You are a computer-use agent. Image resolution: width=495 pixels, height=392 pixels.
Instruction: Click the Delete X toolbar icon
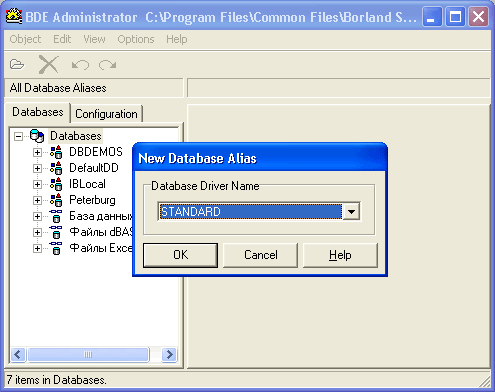pos(49,64)
